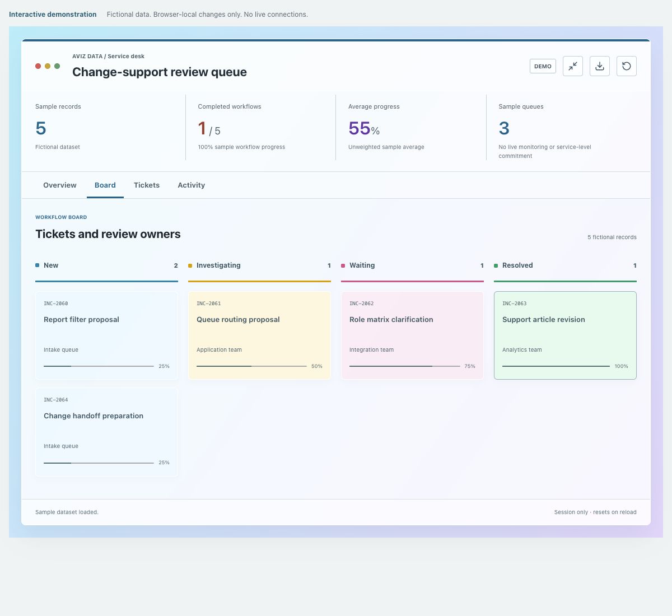Viewport: 672px width, 616px height.
Task: Click the INC-2063 ticket ID
Action: pyautogui.click(x=515, y=304)
